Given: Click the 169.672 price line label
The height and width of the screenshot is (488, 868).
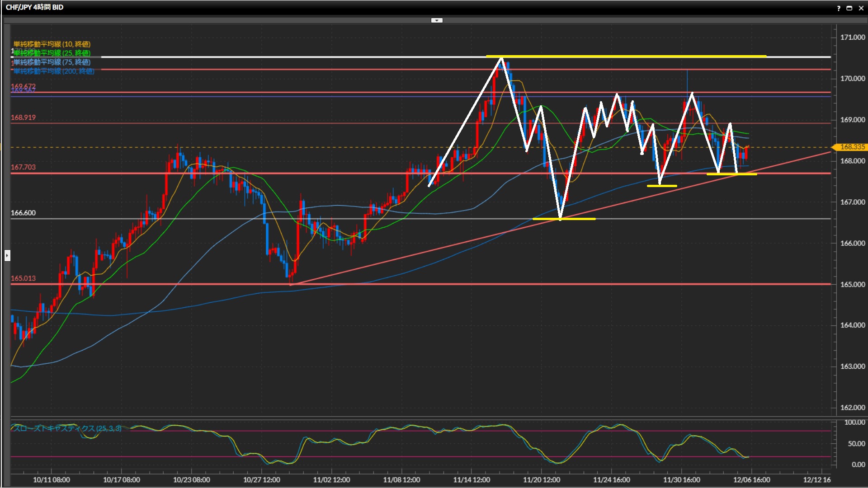Looking at the screenshot, I should (x=23, y=86).
